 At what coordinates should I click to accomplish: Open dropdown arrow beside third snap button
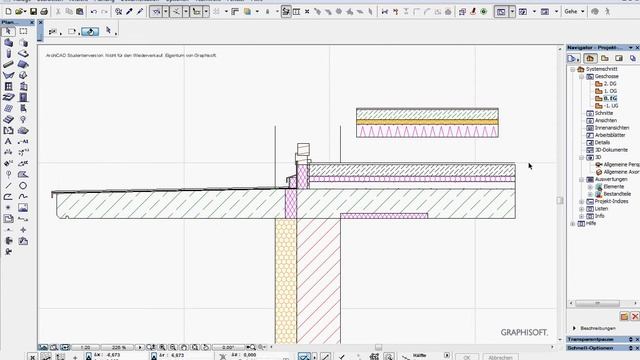tap(206, 12)
